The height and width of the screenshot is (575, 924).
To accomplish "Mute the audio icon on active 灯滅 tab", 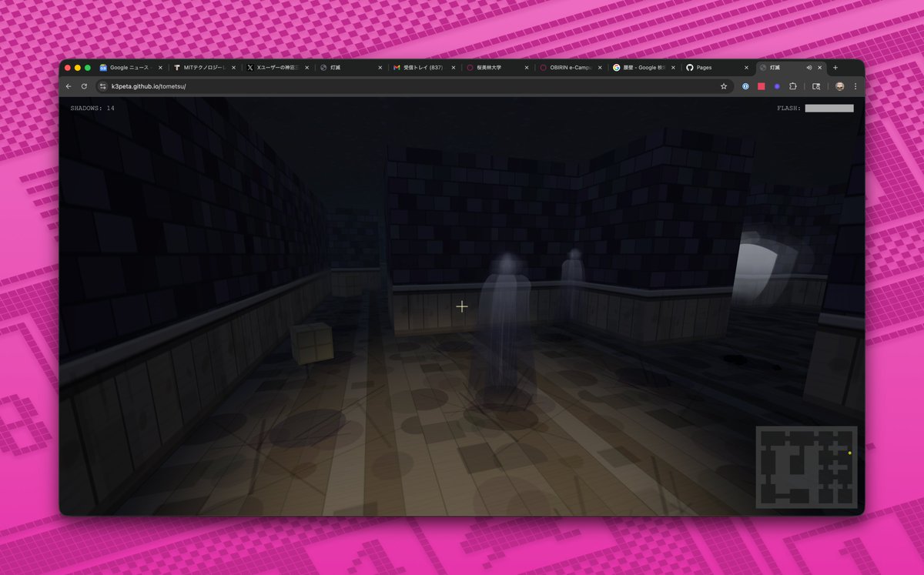I will pyautogui.click(x=808, y=68).
